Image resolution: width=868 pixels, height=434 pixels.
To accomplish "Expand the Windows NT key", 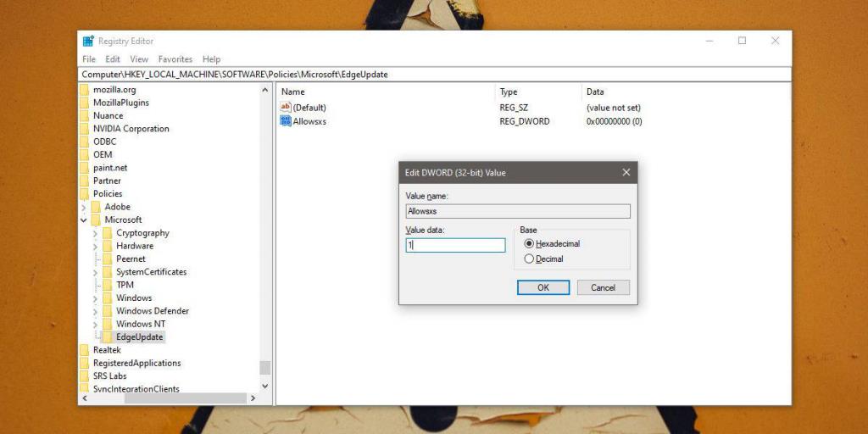I will tap(95, 324).
